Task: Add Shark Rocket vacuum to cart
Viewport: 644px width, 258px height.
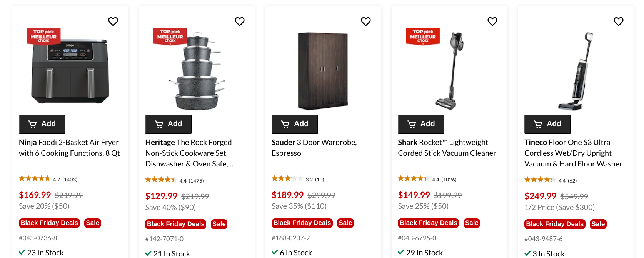Action: pos(421,124)
